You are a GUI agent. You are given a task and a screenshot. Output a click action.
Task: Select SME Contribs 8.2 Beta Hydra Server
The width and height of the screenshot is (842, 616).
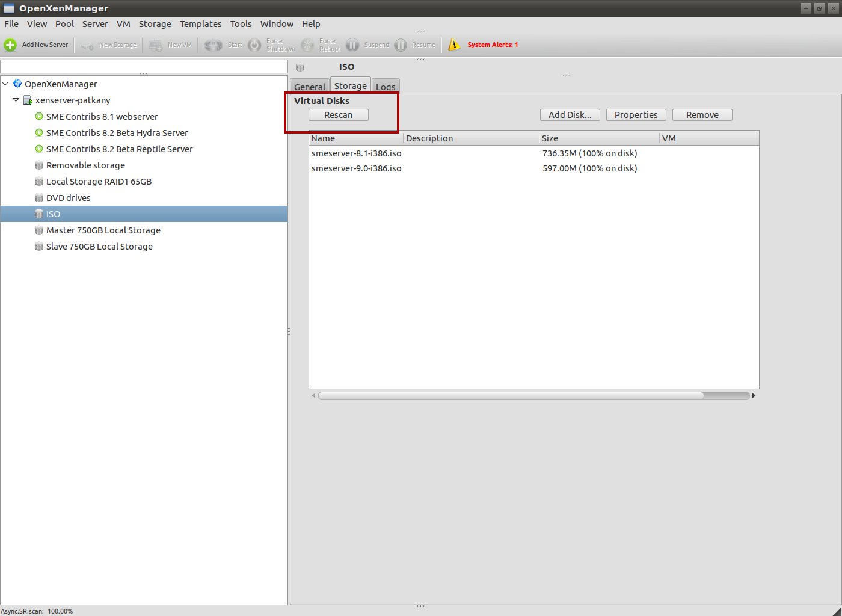117,133
